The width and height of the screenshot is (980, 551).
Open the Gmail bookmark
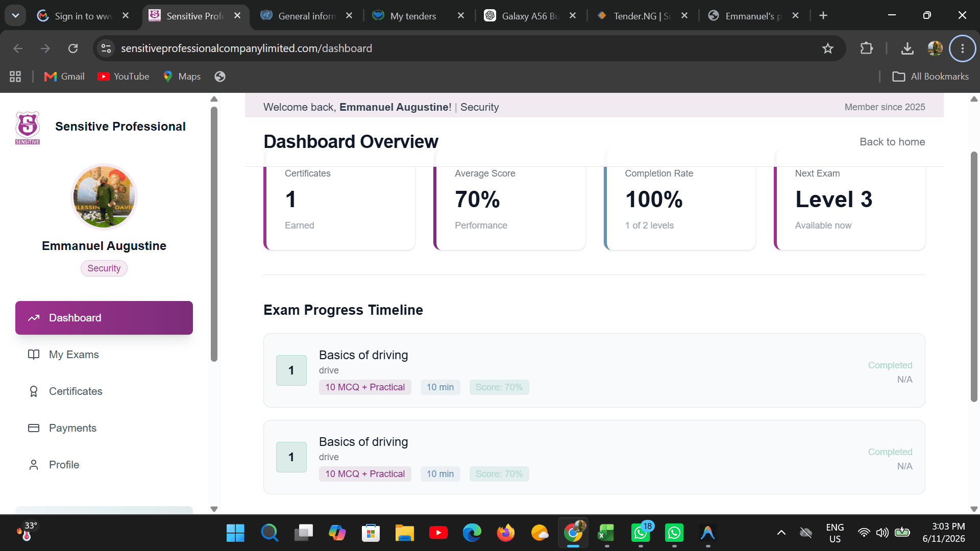pyautogui.click(x=64, y=77)
